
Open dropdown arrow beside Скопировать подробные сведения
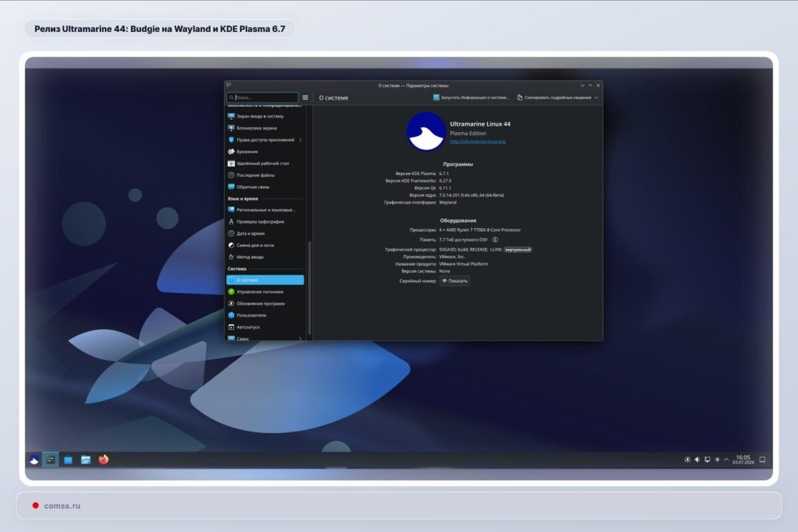coord(597,97)
